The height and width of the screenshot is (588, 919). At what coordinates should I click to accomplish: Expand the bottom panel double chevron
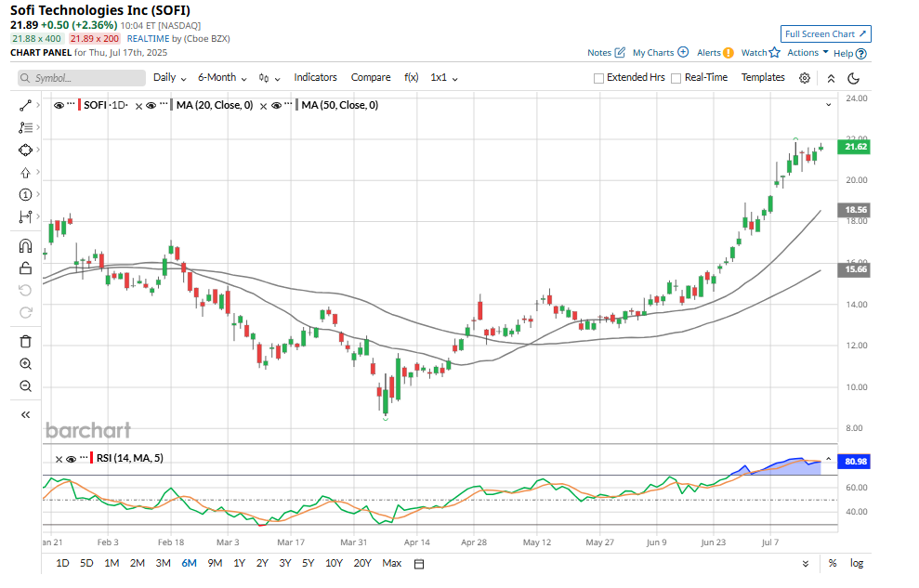click(x=806, y=564)
